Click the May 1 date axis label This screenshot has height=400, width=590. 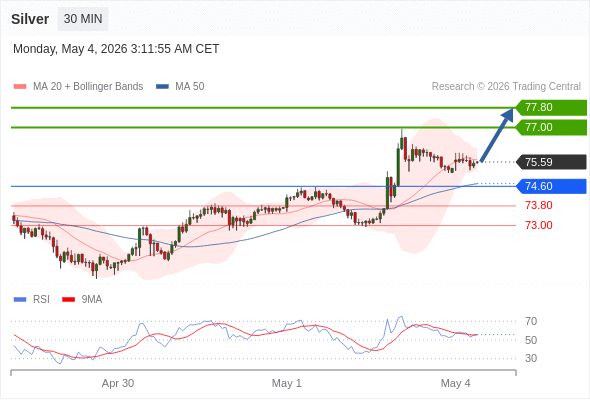(287, 383)
